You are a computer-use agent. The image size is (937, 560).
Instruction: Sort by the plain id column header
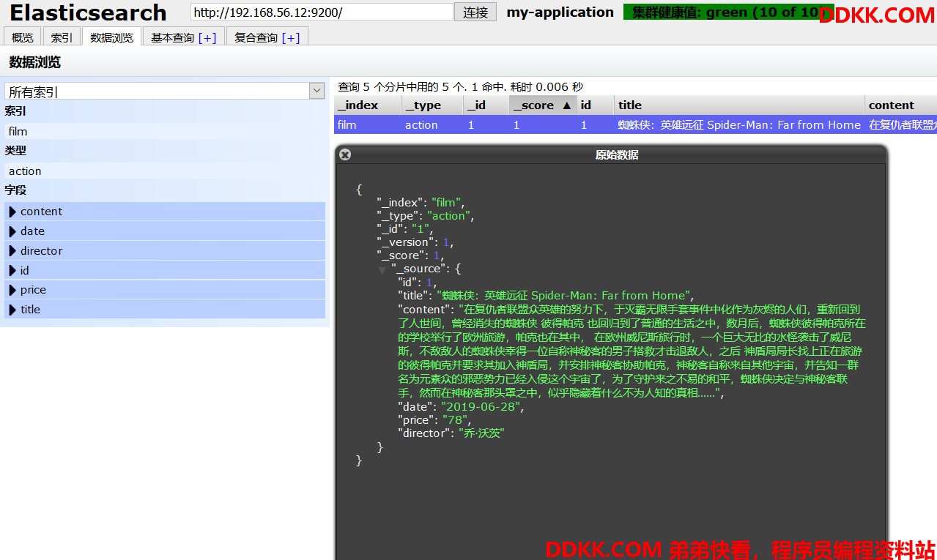pos(596,105)
